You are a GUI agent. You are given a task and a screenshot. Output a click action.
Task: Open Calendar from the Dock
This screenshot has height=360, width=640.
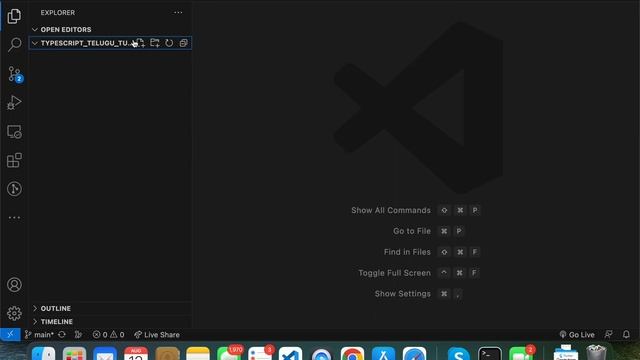point(136,353)
